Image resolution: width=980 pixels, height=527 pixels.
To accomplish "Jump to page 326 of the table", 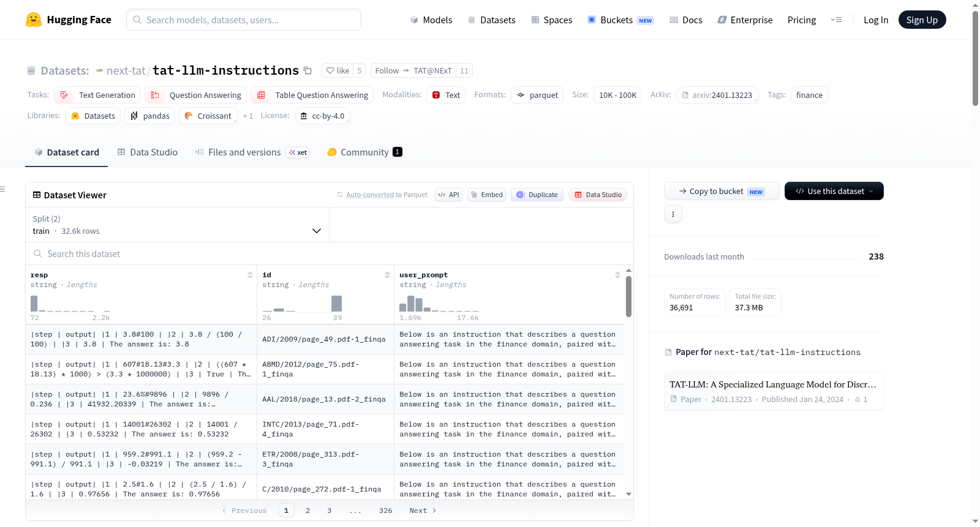I will (x=385, y=510).
